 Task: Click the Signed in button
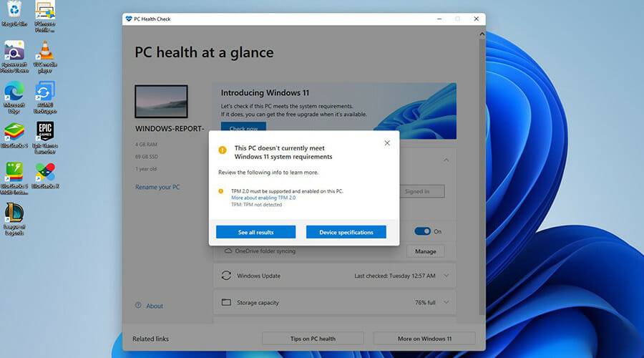(421, 191)
